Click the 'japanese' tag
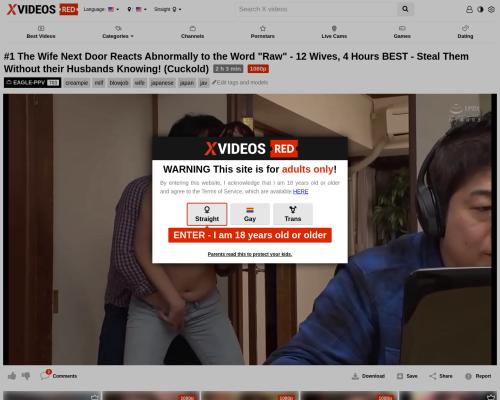Screen dimensions: 500x400 162,83
